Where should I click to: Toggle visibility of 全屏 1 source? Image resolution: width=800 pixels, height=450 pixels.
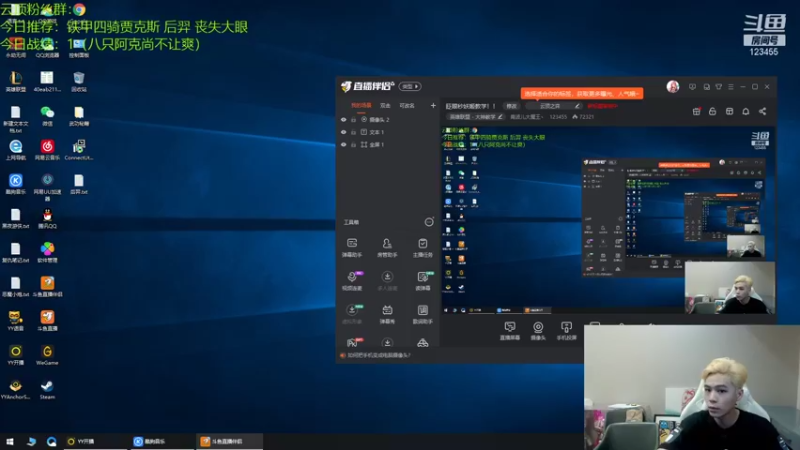pos(343,145)
